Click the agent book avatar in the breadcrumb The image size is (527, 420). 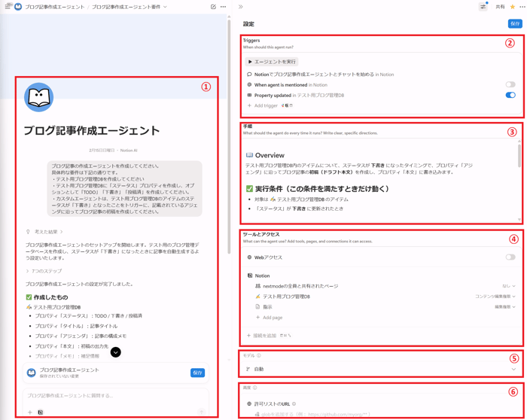18,7
